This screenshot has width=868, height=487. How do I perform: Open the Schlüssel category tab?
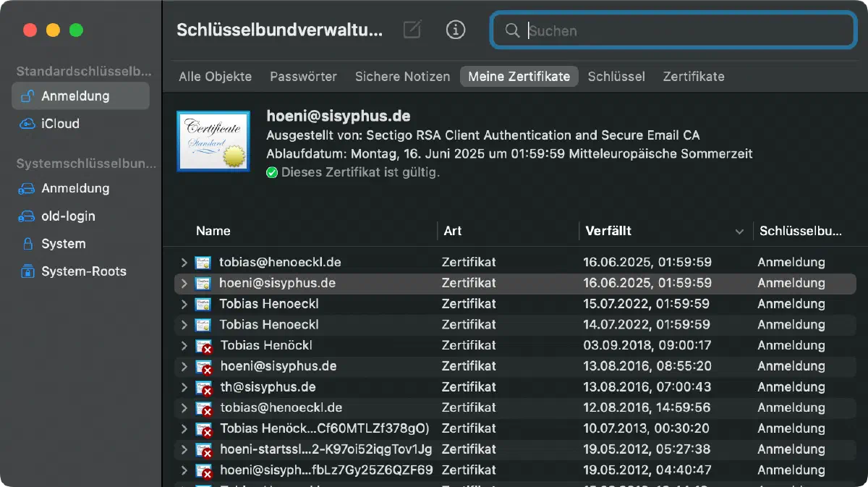click(x=616, y=76)
